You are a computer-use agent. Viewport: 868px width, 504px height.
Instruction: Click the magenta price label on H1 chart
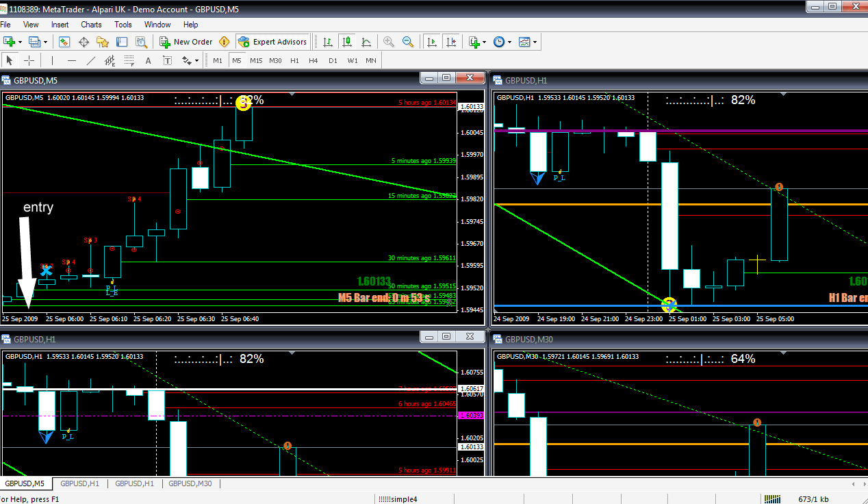point(470,416)
